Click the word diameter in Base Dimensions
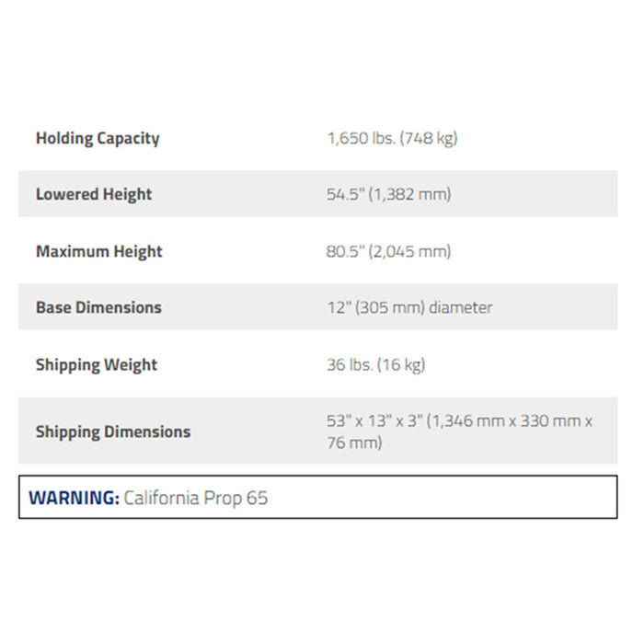The width and height of the screenshot is (644, 644). [459, 307]
